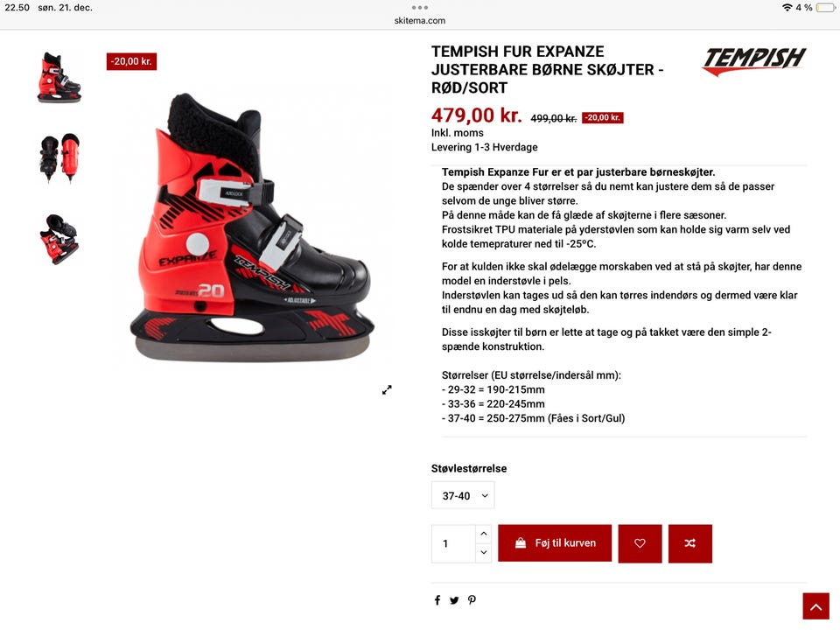Share product on Twitter
The width and height of the screenshot is (840, 630).
[x=454, y=600]
